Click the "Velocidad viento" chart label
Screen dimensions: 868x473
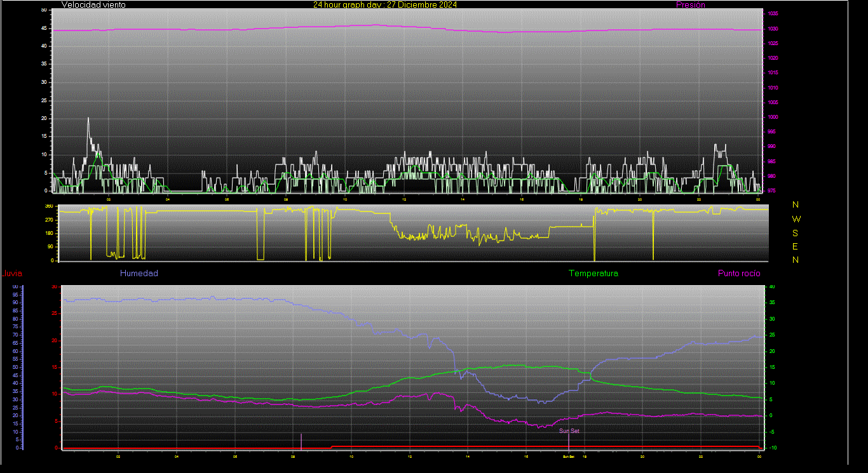click(x=93, y=4)
